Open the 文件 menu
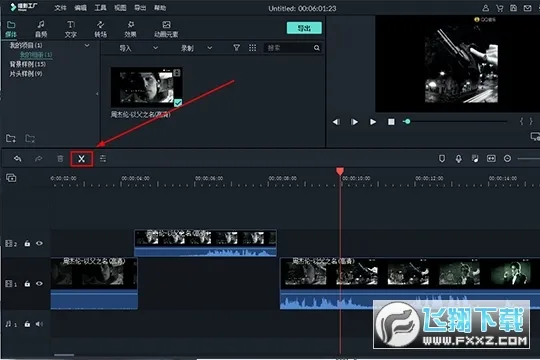 click(x=60, y=8)
